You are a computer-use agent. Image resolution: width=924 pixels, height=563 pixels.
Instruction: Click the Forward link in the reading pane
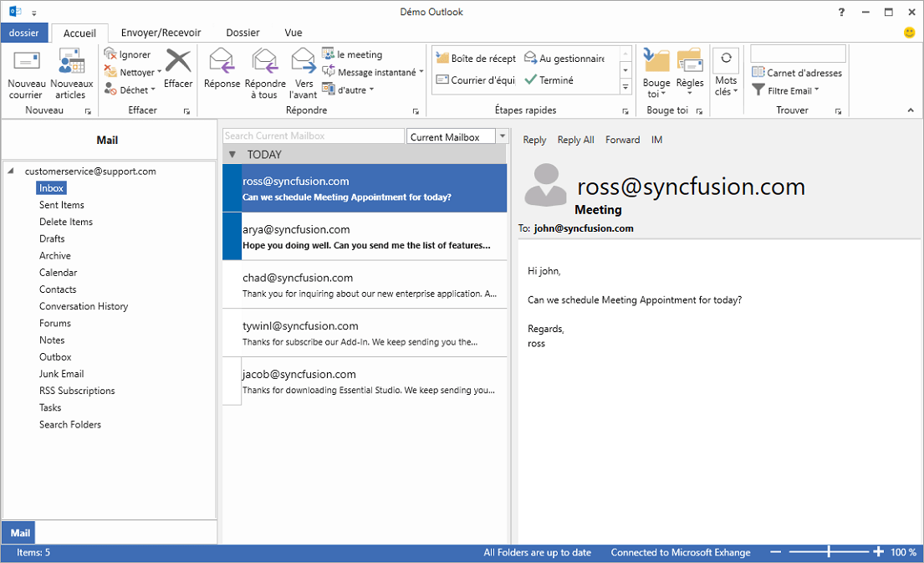(x=622, y=140)
